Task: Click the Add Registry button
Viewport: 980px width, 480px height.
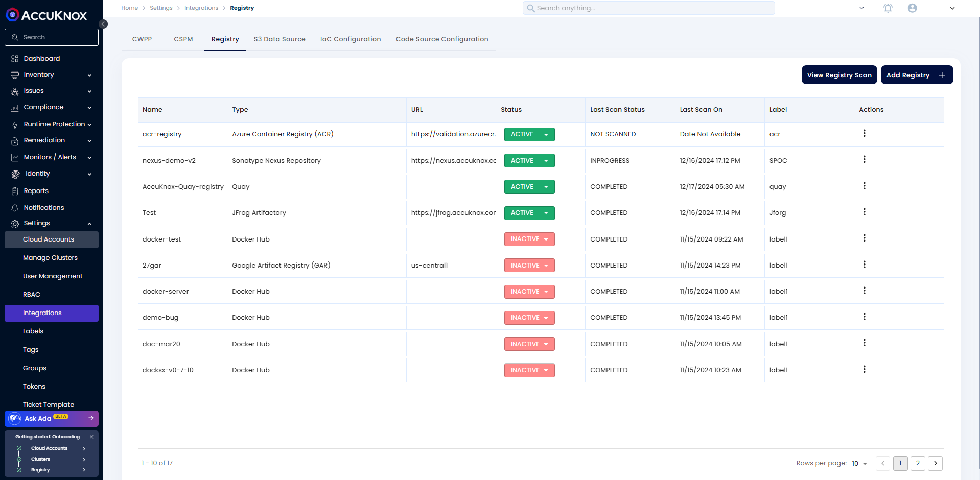Action: pos(917,75)
